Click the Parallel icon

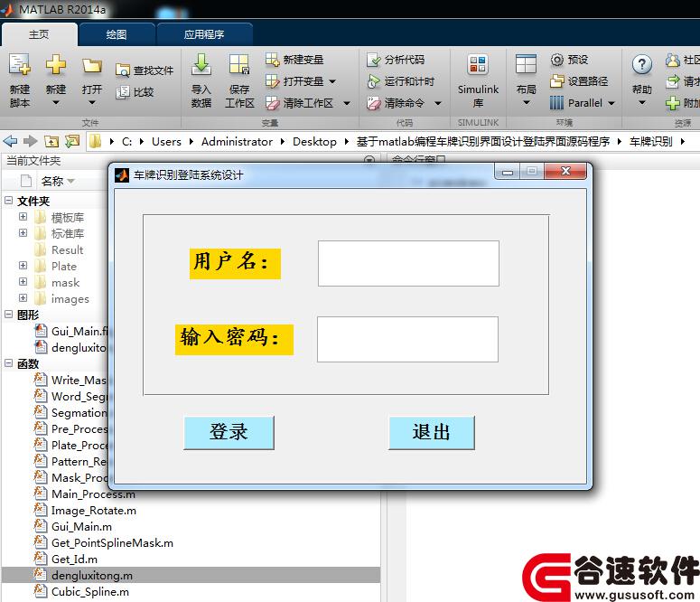[x=556, y=103]
